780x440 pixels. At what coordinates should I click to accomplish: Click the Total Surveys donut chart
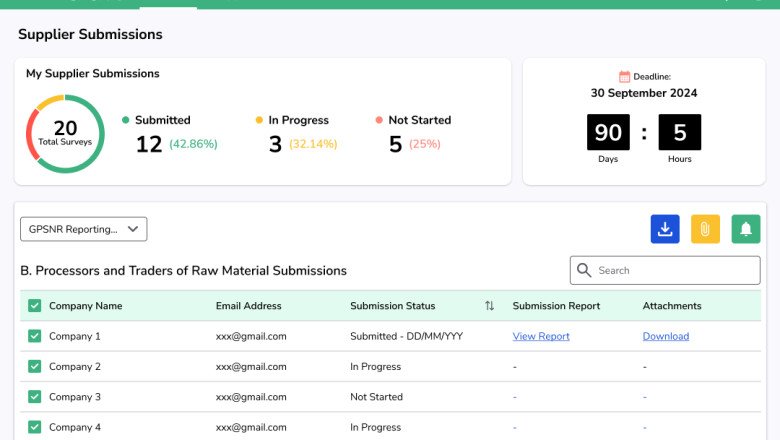click(x=65, y=134)
